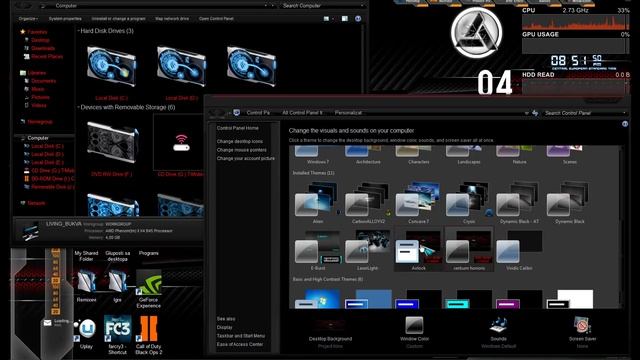Select BD-ROM Drive (I:) in the navigation tree

(53, 179)
